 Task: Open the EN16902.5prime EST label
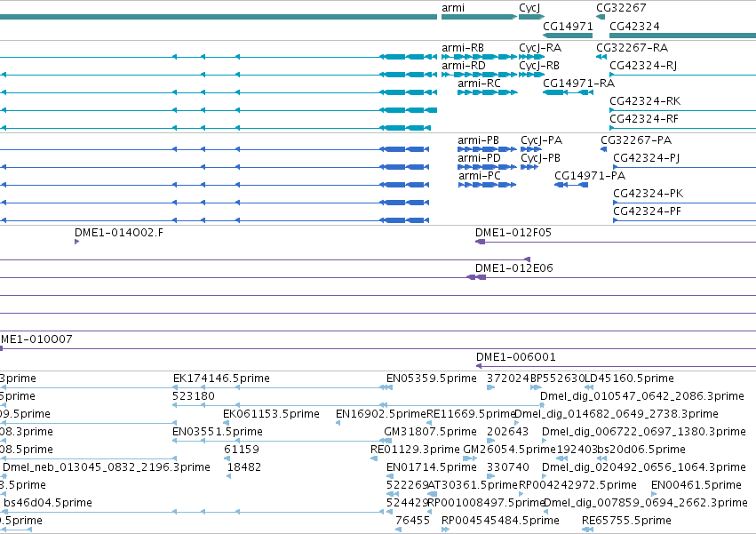381,414
